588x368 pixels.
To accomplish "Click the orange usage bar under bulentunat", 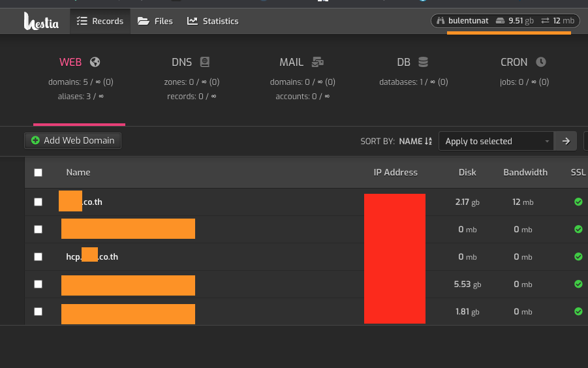I will [508, 33].
